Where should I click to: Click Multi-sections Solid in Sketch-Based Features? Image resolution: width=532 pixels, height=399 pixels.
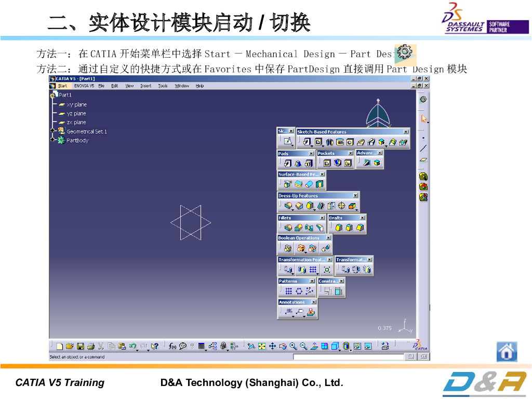pos(393,142)
